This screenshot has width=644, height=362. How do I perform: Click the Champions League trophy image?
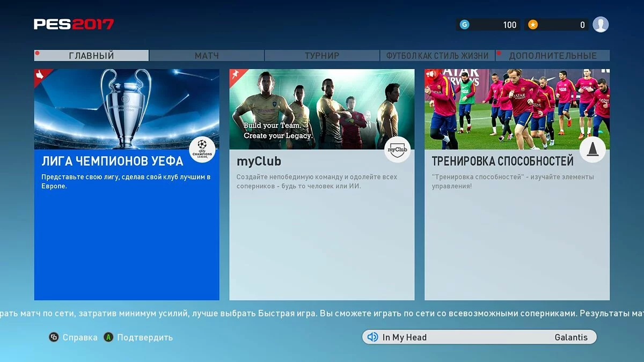pyautogui.click(x=127, y=109)
